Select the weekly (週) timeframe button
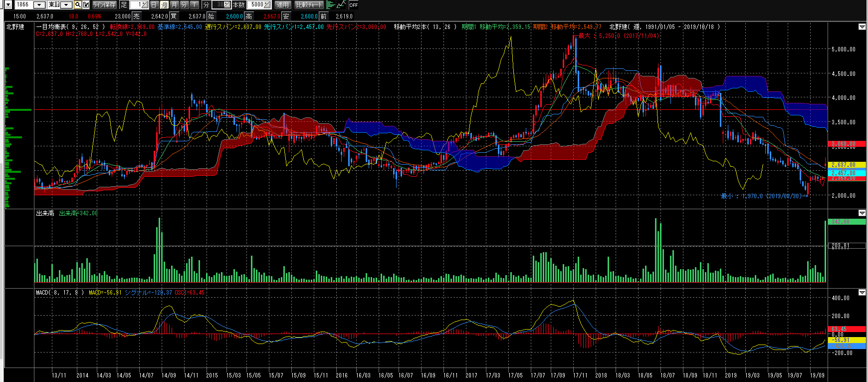 [x=164, y=5]
